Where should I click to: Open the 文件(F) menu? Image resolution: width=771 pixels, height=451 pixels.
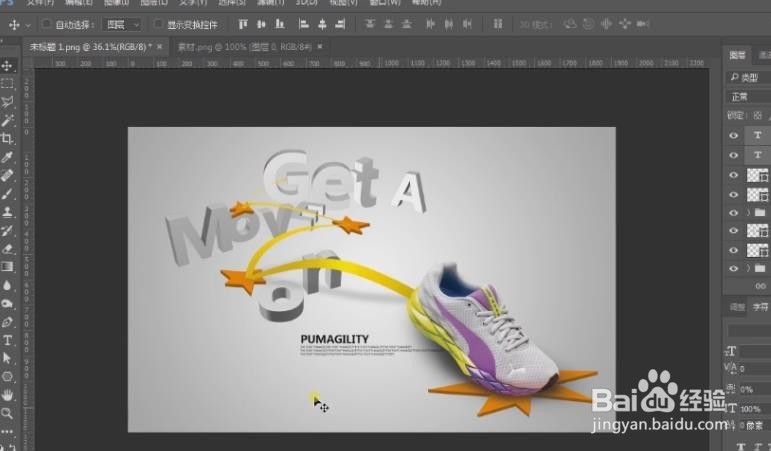40,2
